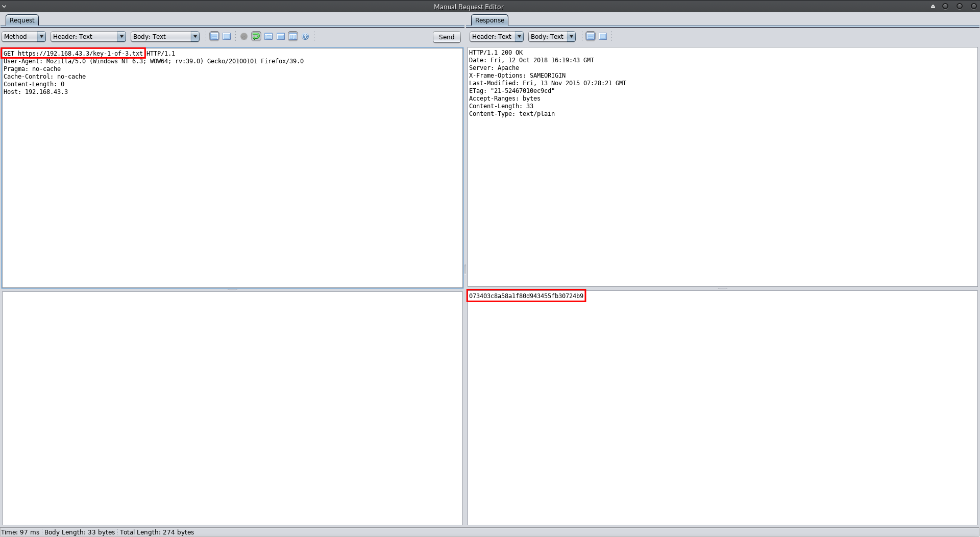Screen dimensions: 980x537
Task: Click the 'Cache-Control: no-cache' request header
Action: (45, 77)
